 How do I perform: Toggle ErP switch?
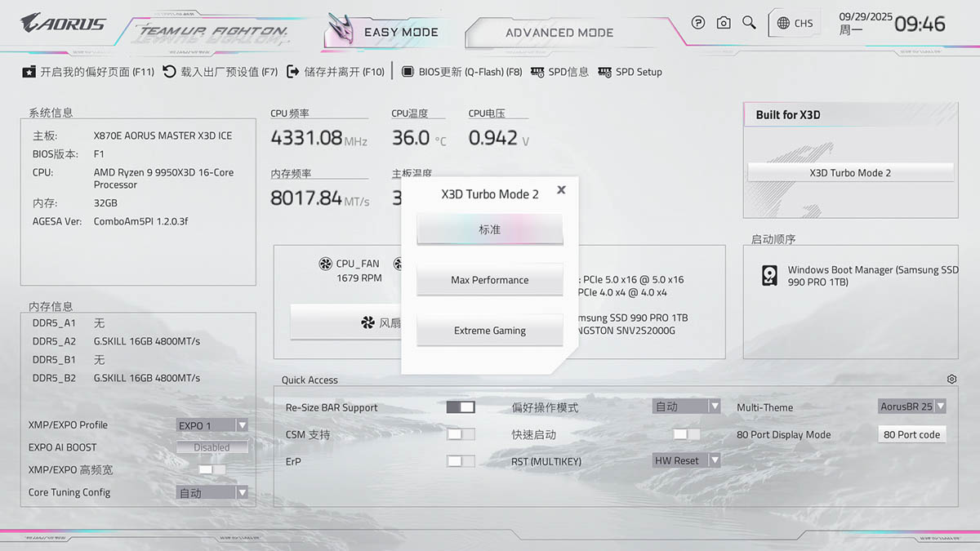461,461
